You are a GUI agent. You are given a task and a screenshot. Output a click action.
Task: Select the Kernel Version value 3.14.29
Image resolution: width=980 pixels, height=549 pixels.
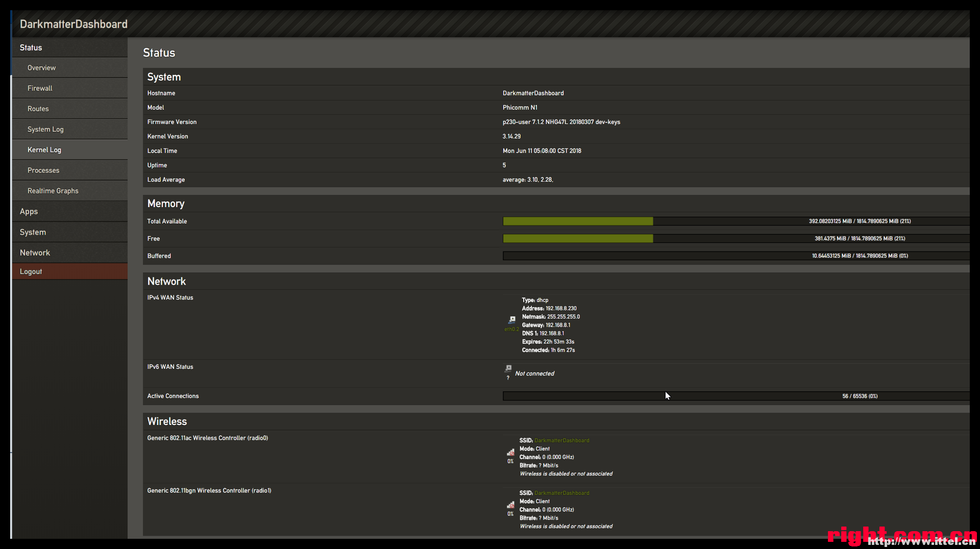click(x=511, y=136)
